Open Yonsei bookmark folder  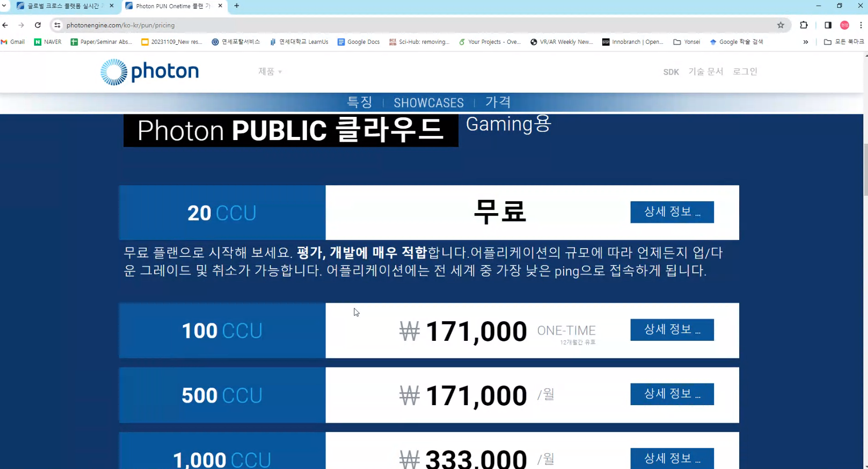(687, 42)
